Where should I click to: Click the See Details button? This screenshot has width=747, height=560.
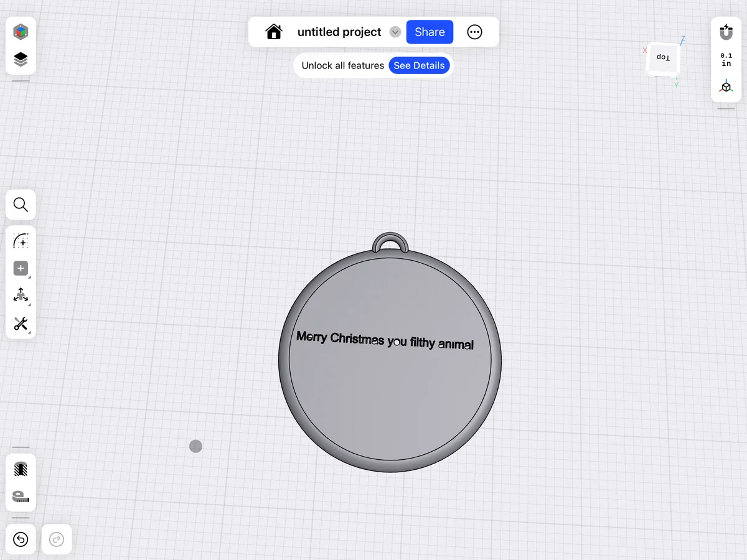(x=419, y=65)
